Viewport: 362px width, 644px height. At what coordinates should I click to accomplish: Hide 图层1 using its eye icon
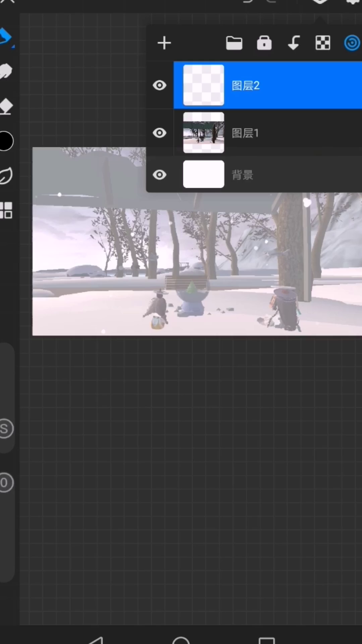pos(160,133)
